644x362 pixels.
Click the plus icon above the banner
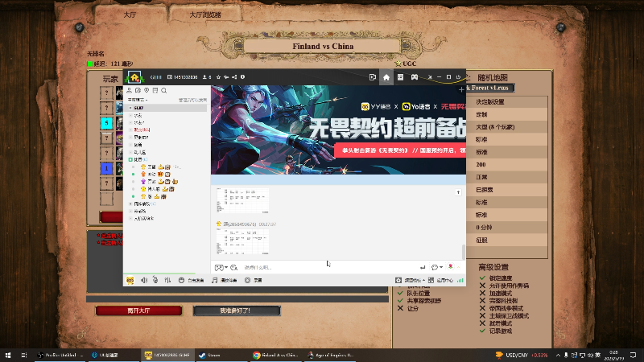point(461,89)
